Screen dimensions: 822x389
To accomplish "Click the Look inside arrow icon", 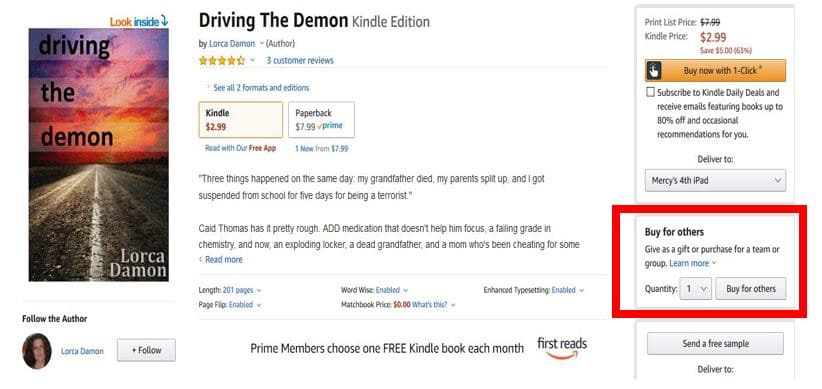I will (x=164, y=21).
